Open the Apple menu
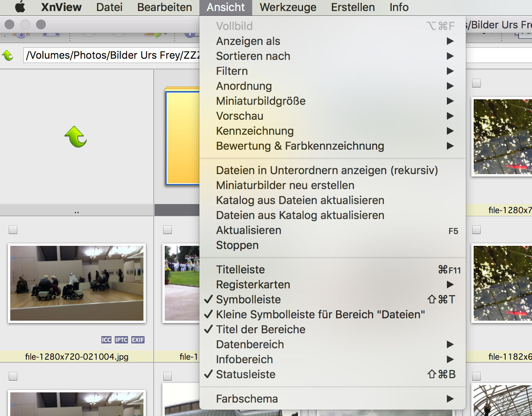Screen dimensions: 532x416 tap(20, 7)
